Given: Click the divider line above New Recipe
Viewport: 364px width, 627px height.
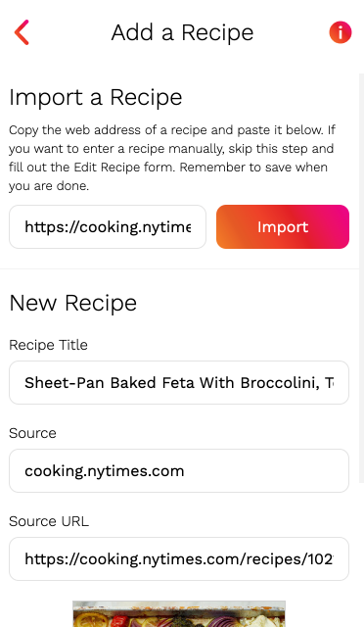Looking at the screenshot, I should coord(180,268).
